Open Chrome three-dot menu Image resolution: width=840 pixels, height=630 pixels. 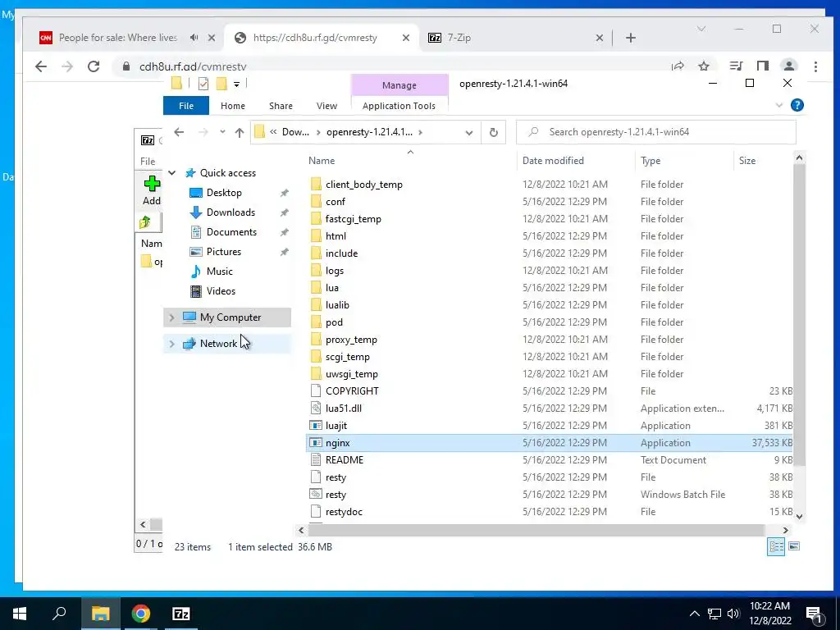pyautogui.click(x=815, y=66)
